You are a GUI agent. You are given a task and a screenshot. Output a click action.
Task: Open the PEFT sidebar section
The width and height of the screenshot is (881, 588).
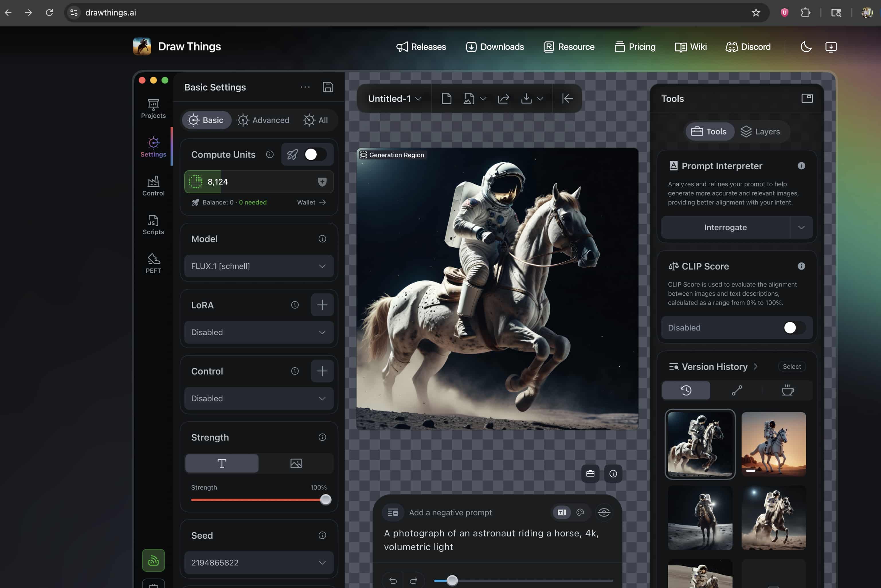coord(153,263)
